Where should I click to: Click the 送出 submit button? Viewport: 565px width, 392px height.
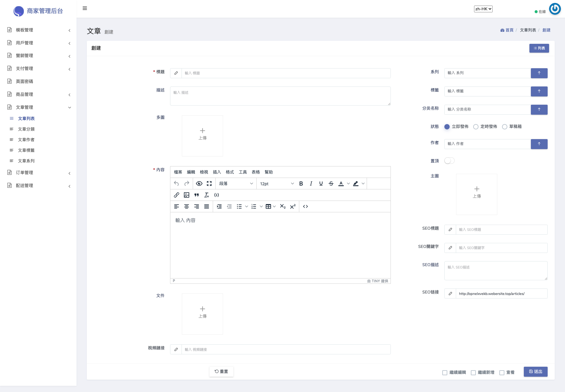click(535, 371)
